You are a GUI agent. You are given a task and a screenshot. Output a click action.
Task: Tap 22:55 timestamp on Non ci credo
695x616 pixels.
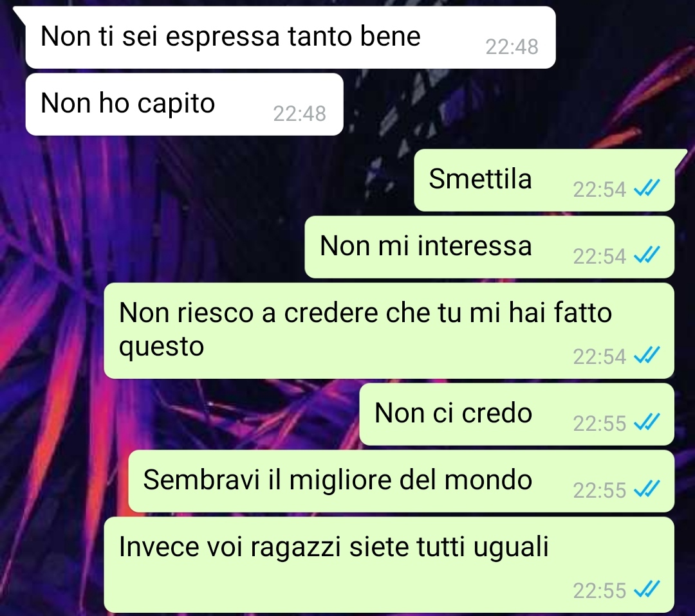coord(599,423)
